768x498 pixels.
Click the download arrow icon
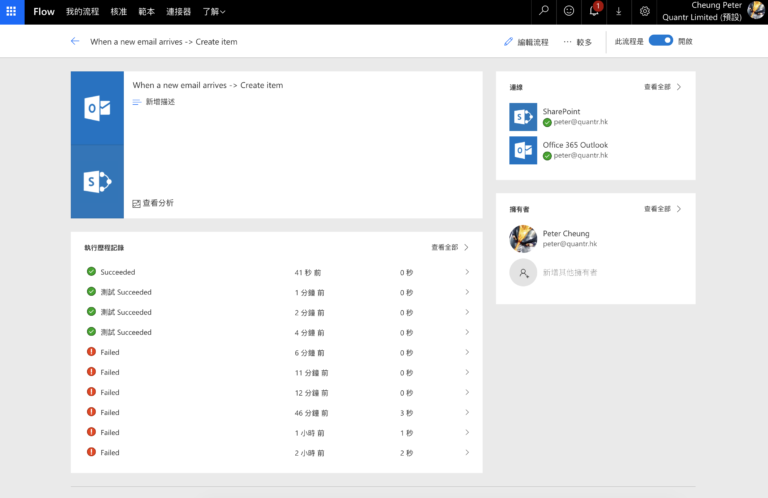(619, 11)
